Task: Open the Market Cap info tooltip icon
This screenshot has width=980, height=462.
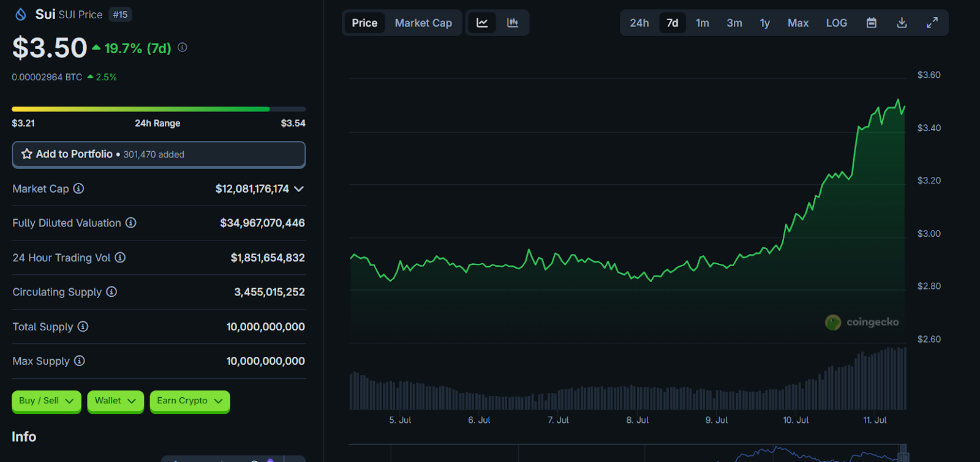Action: tap(78, 188)
